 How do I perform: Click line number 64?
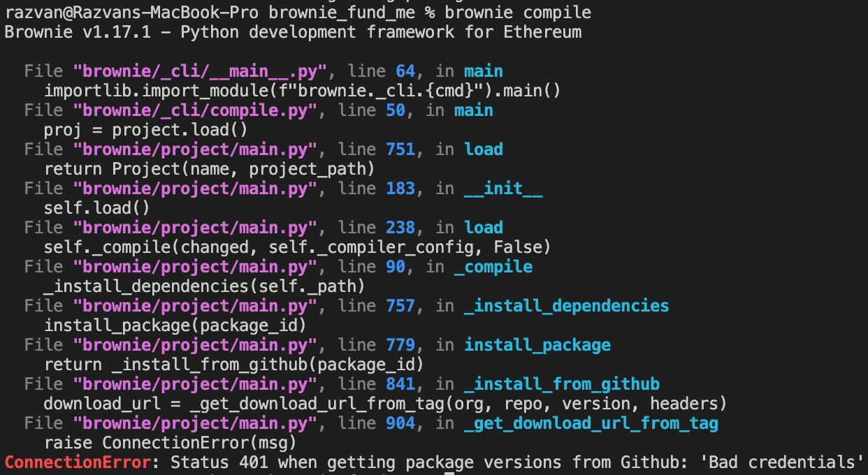click(x=405, y=71)
